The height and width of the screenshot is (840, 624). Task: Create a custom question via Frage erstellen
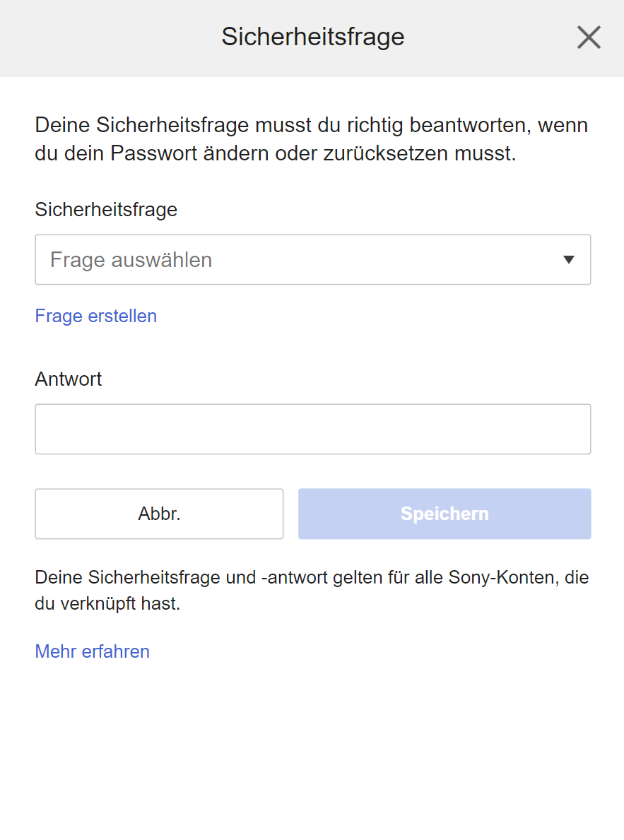95,316
